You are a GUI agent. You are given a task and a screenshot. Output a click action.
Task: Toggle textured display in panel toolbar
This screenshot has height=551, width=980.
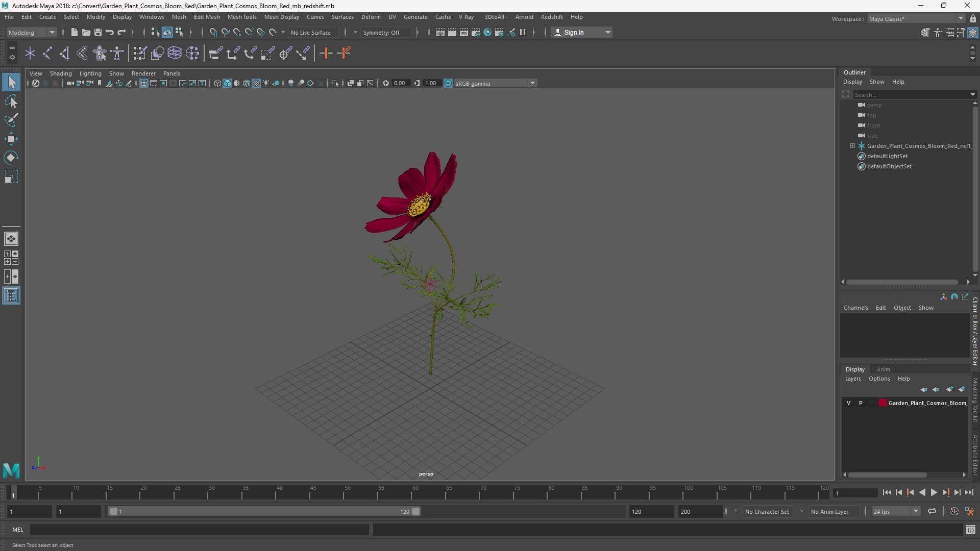(x=256, y=83)
